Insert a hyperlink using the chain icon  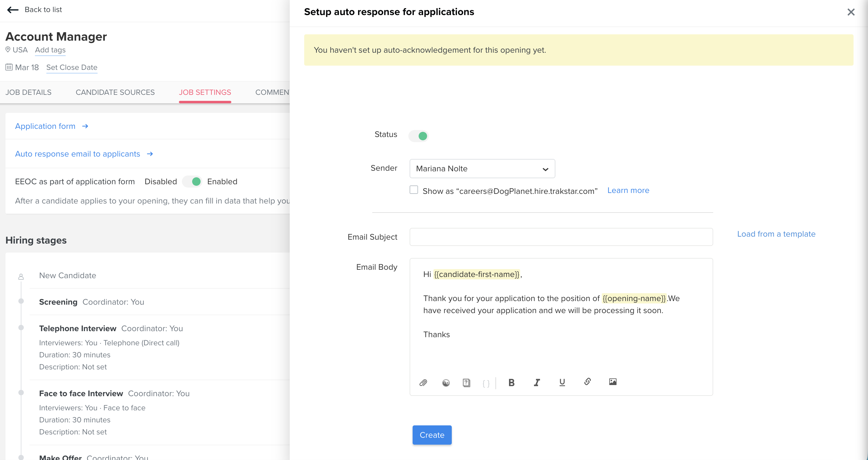pos(587,381)
